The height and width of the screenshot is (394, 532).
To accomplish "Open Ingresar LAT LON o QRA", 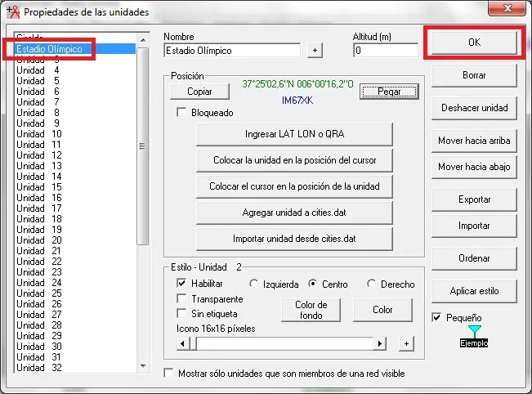I will (294, 134).
